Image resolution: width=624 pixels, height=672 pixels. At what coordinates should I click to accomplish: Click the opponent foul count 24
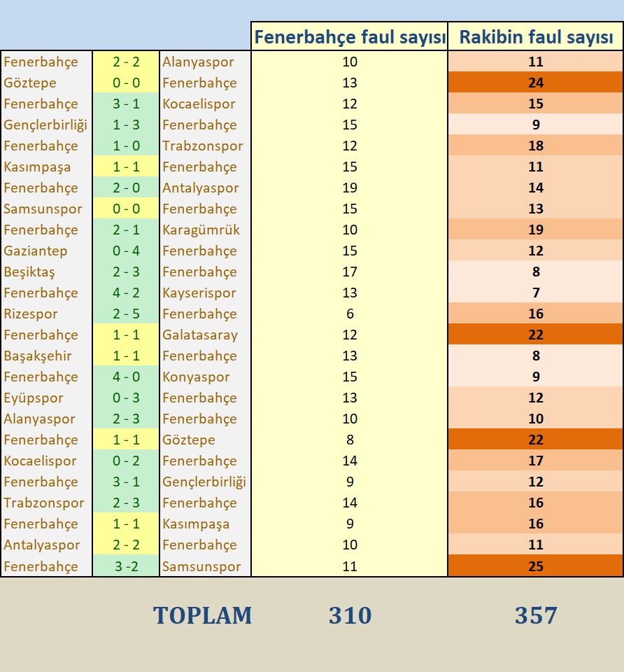[536, 83]
